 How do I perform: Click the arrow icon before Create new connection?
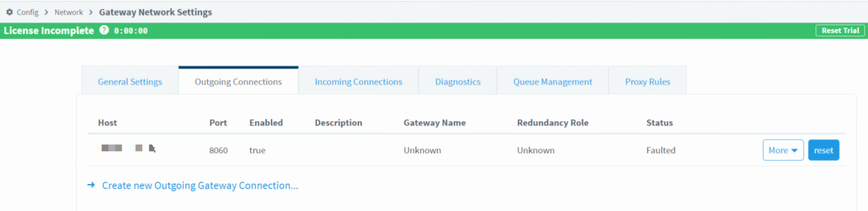(x=91, y=185)
